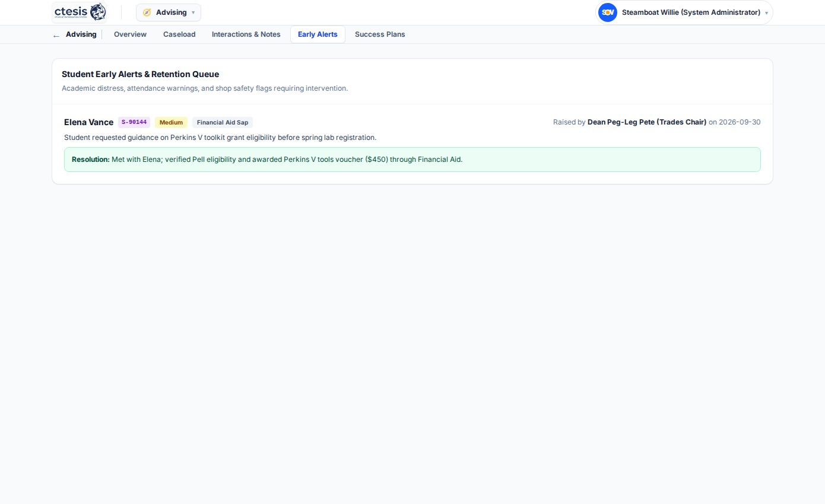Open the Success Plans tab

(380, 34)
